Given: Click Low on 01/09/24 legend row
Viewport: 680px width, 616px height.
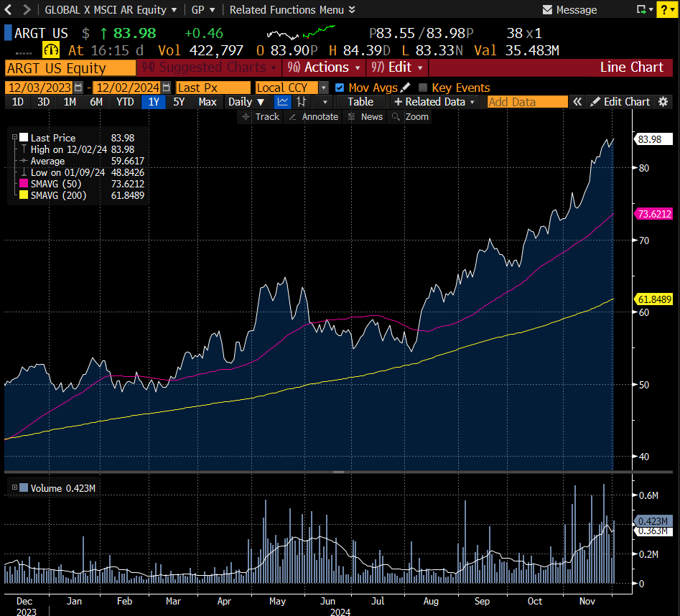Looking at the screenshot, I should (83, 172).
